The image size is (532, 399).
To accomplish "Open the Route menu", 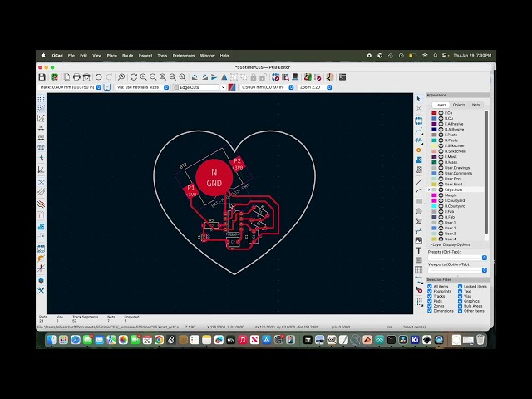I will click(x=127, y=56).
